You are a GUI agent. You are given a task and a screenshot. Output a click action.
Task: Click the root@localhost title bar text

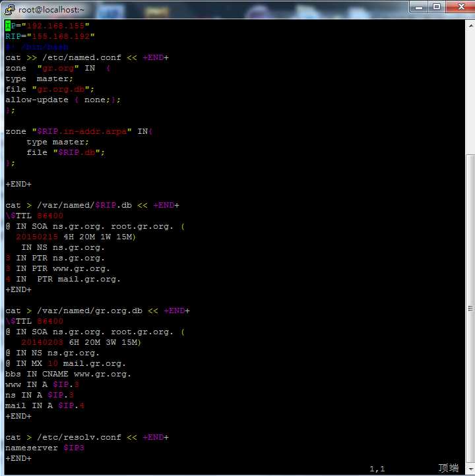point(51,9)
